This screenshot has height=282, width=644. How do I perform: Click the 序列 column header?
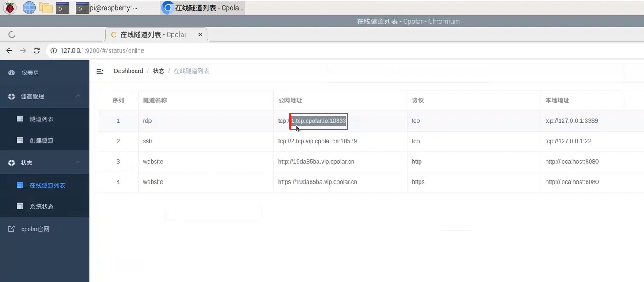pyautogui.click(x=118, y=100)
